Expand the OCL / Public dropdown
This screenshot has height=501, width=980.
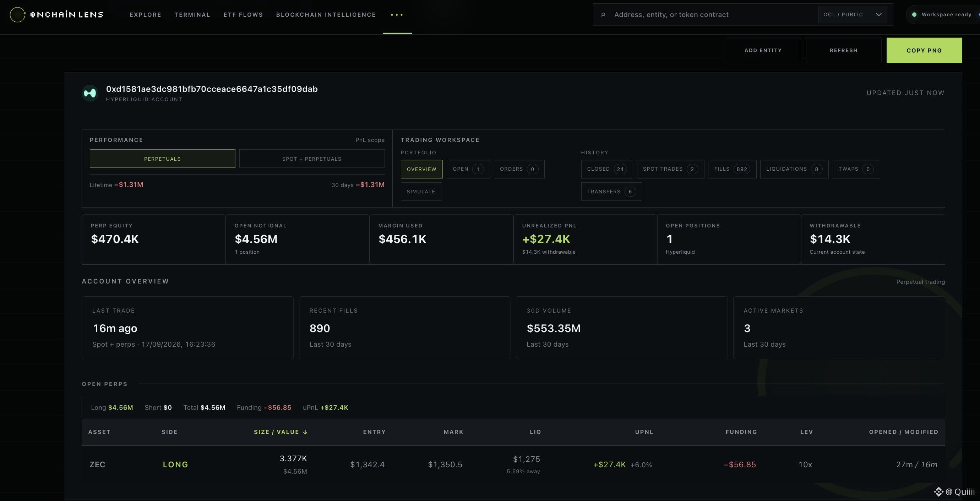(852, 15)
